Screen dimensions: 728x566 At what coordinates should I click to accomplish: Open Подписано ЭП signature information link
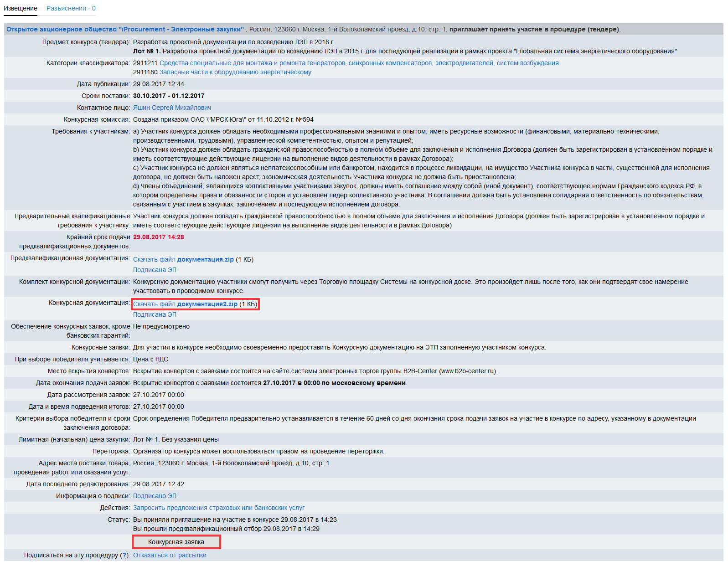click(x=155, y=496)
